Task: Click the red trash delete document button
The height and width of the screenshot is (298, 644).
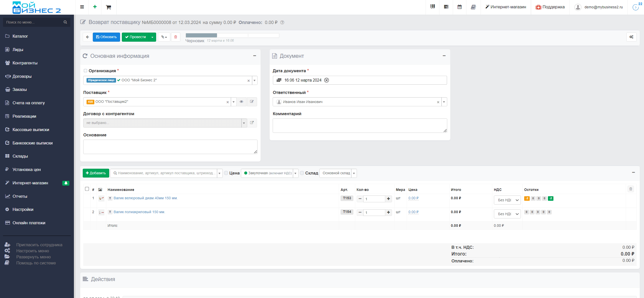Action: pos(176,37)
